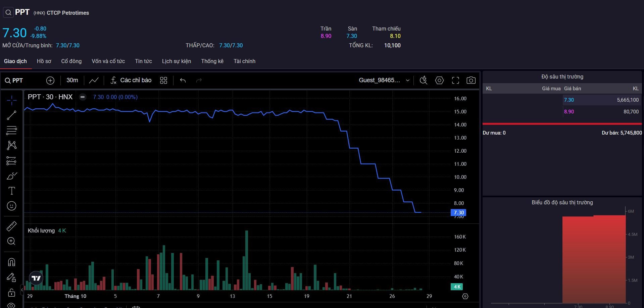Toggle stay-in-drawing-mode pencil lock
The height and width of the screenshot is (308, 644).
pos(11,277)
